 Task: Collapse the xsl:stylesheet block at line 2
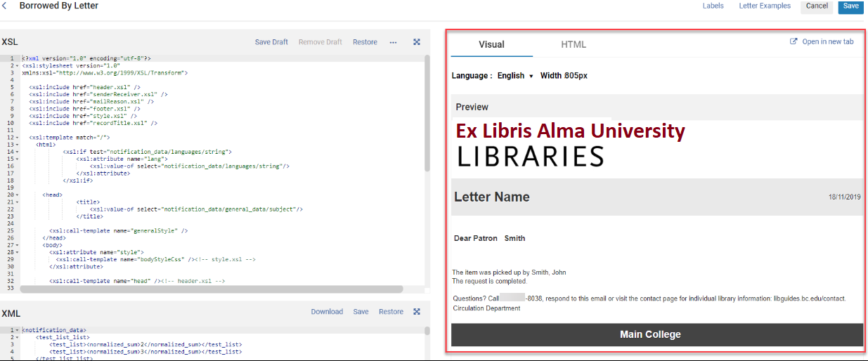click(16, 65)
